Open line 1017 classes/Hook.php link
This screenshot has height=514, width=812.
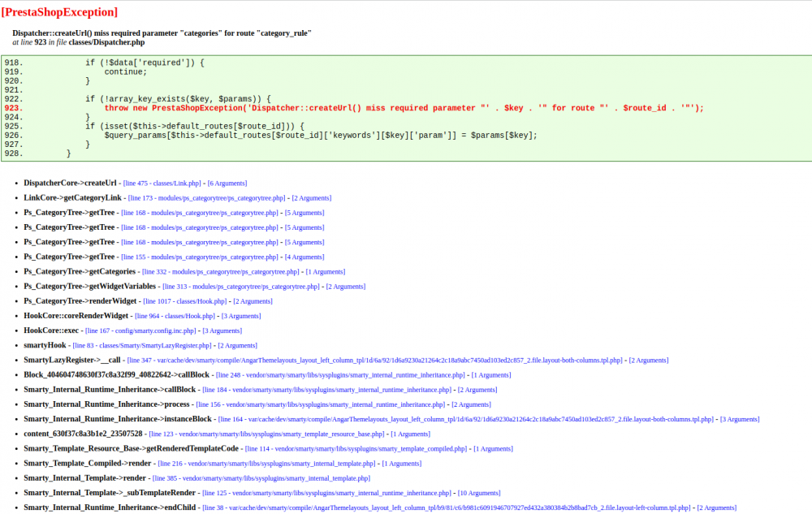pyautogui.click(x=185, y=301)
